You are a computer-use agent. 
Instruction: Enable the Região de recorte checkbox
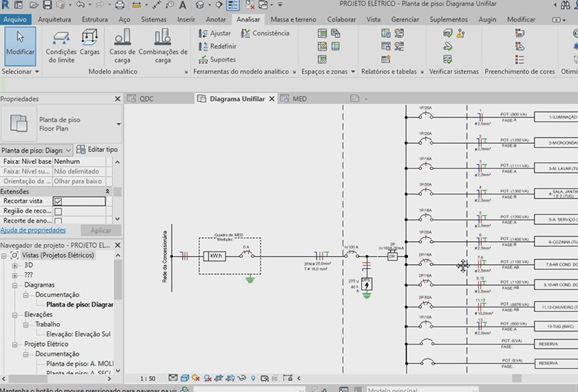58,211
